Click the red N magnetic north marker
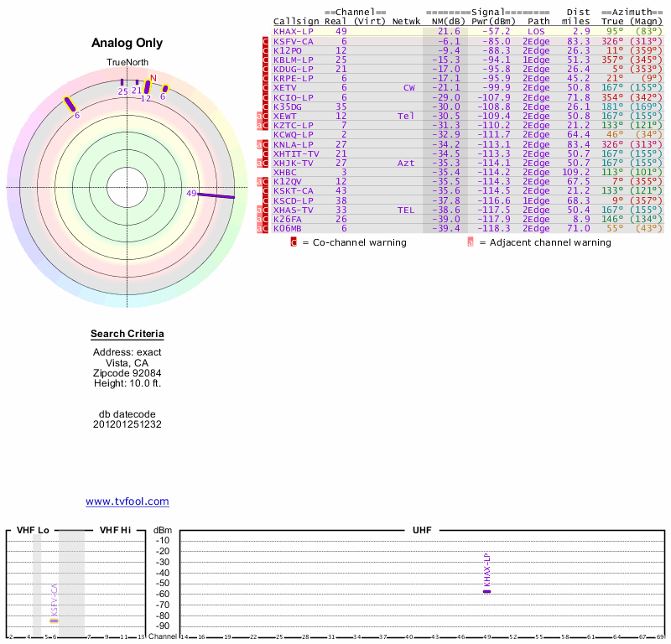Viewport: 671px width, 644px height. (x=153, y=78)
